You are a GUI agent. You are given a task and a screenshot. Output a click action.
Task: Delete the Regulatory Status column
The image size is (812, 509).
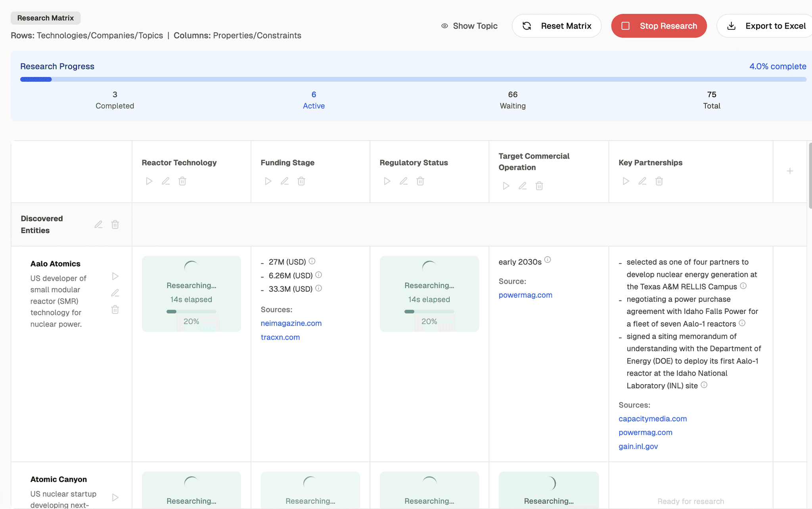pos(420,181)
